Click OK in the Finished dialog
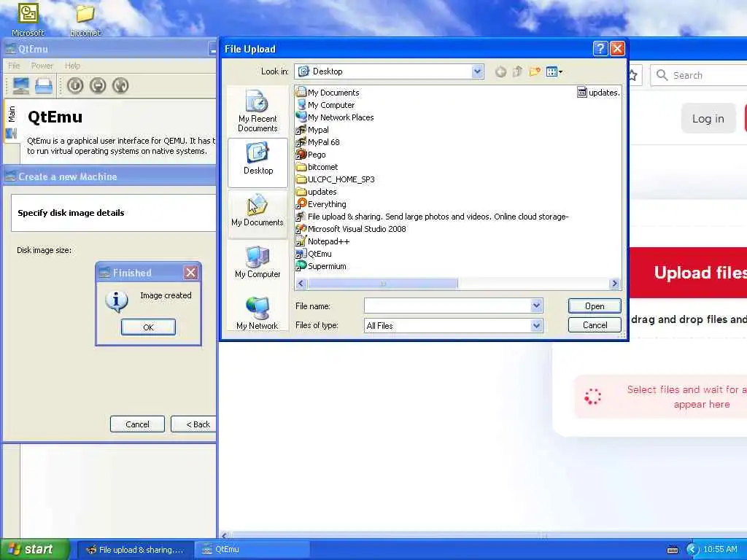This screenshot has height=560, width=747. [148, 327]
